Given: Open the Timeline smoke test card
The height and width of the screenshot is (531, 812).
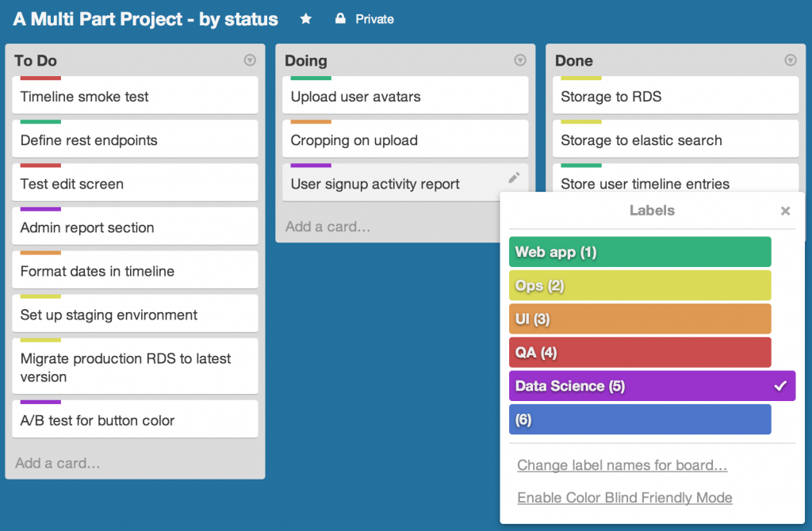Looking at the screenshot, I should (x=135, y=96).
